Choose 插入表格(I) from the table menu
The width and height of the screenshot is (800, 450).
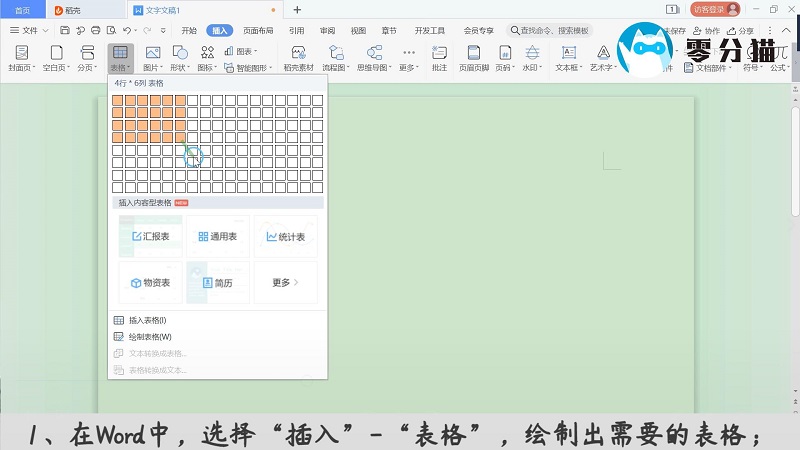[x=147, y=320]
